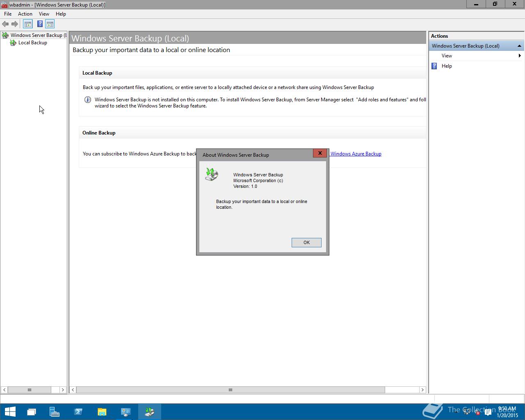This screenshot has height=420, width=525.
Task: Toggle Show/Hide Action Pane toolbar icon
Action: pos(50,24)
